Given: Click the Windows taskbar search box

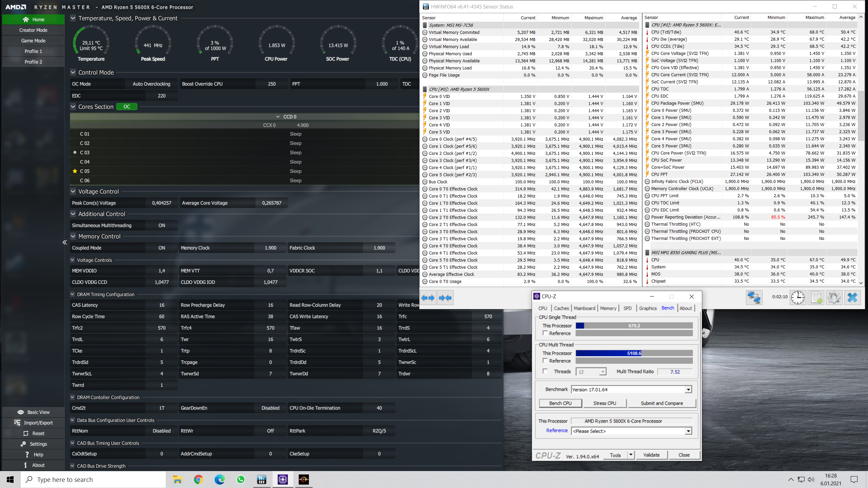Looking at the screenshot, I should pos(93,480).
